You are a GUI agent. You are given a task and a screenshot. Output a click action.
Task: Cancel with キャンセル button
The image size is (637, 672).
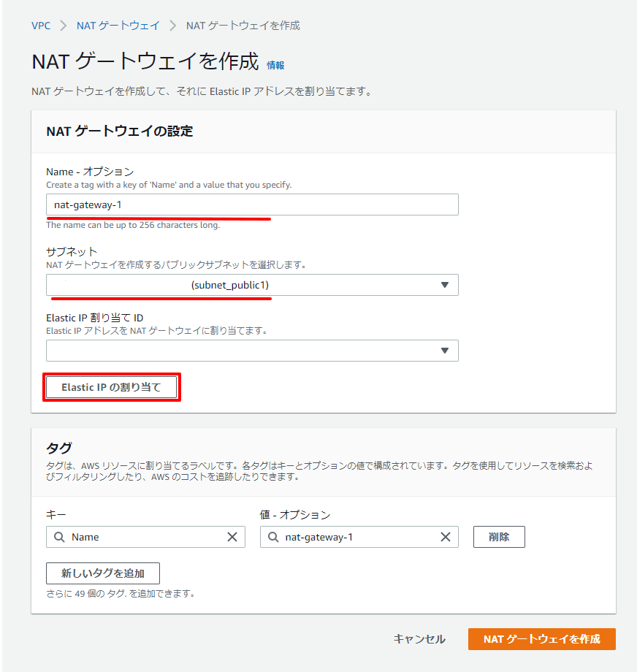point(419,639)
